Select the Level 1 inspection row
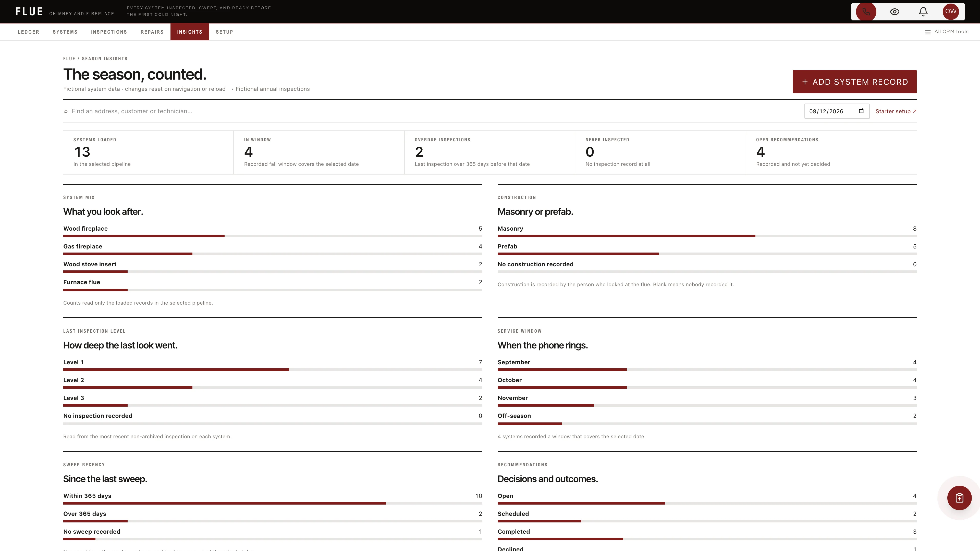The width and height of the screenshot is (980, 551). 273,366
